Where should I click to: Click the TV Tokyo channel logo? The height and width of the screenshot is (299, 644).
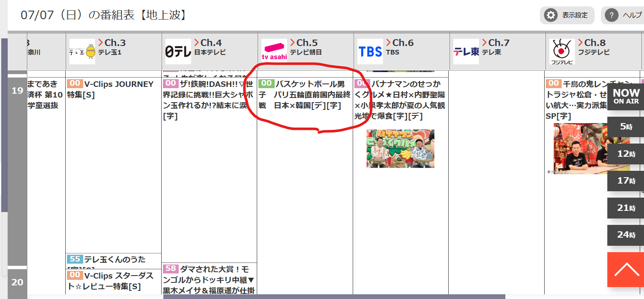click(x=466, y=52)
